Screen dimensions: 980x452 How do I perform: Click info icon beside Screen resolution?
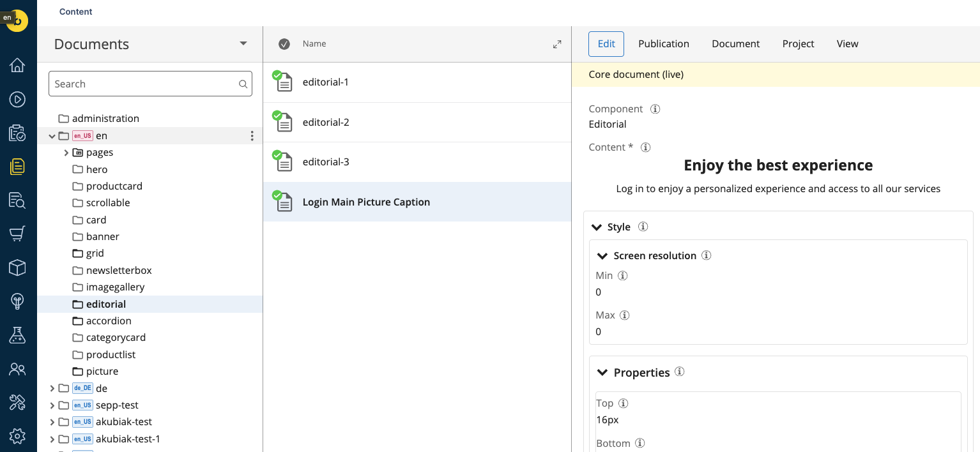[x=707, y=255]
